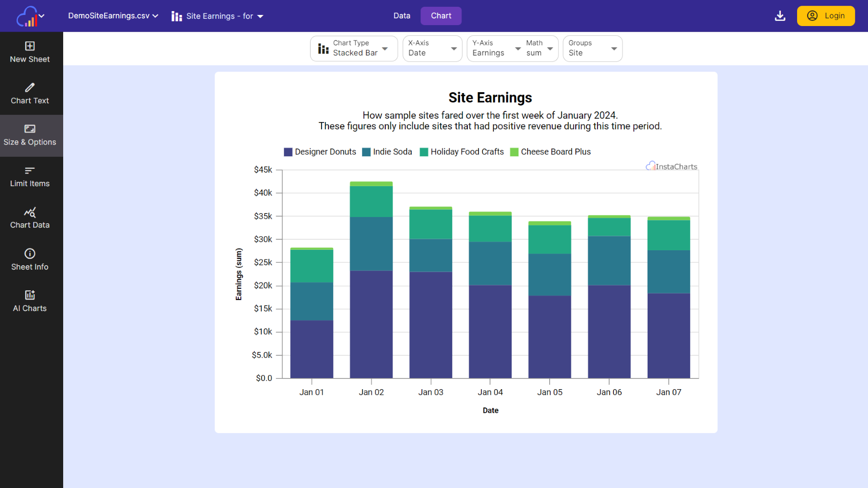Click the user account icon in Login
868x488 pixels.
pos(813,16)
